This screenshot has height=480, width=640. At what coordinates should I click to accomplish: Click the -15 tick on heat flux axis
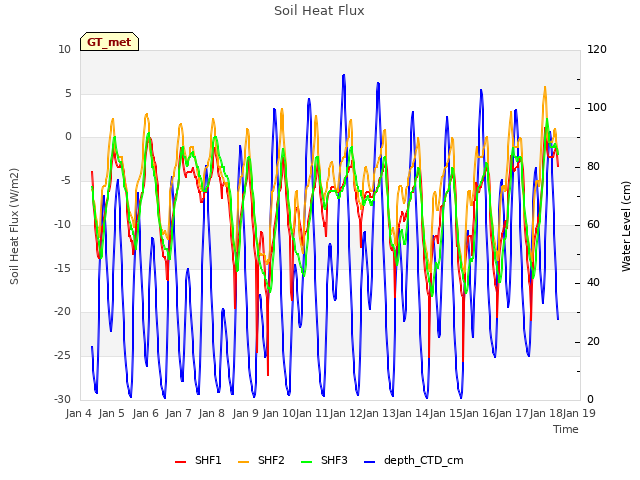tap(63, 269)
